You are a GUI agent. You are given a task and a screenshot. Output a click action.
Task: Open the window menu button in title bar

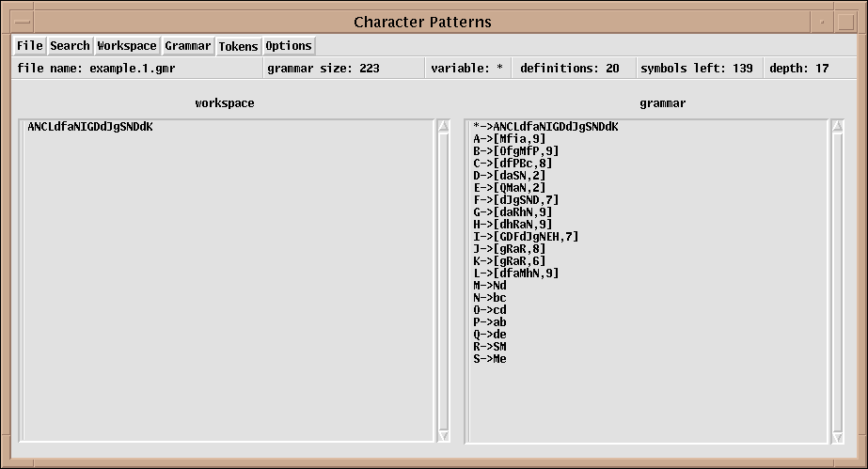pyautogui.click(x=20, y=21)
